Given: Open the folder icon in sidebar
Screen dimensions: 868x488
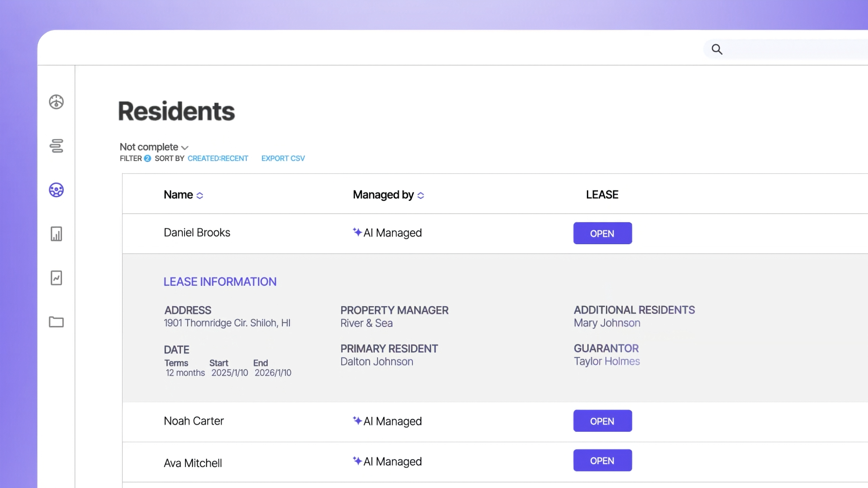Looking at the screenshot, I should click(56, 322).
